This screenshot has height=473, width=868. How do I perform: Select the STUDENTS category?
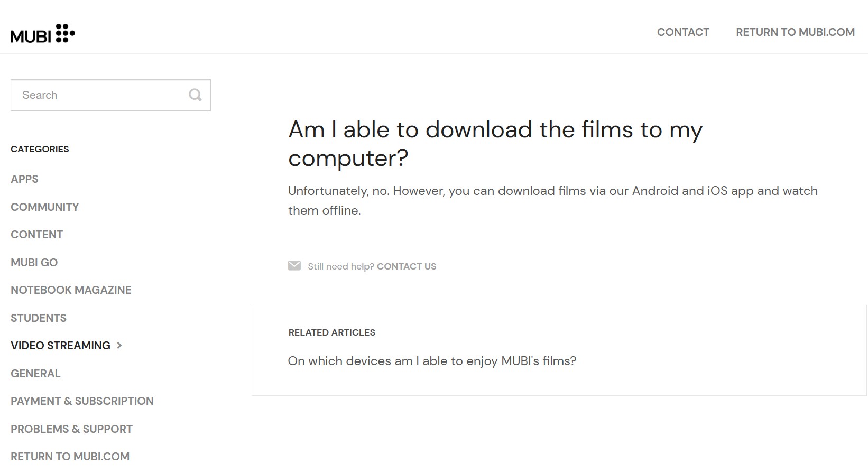point(39,318)
